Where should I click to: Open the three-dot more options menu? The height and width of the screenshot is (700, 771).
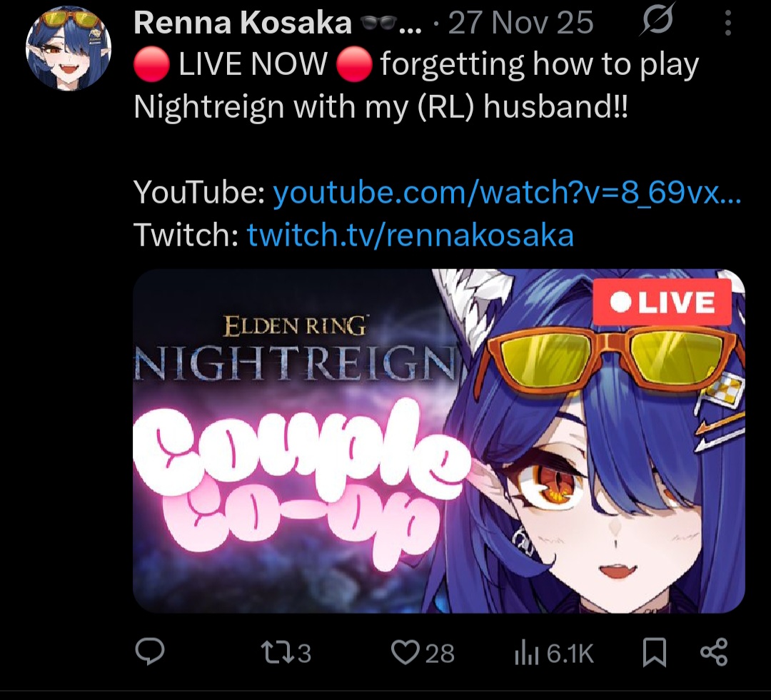point(728,23)
